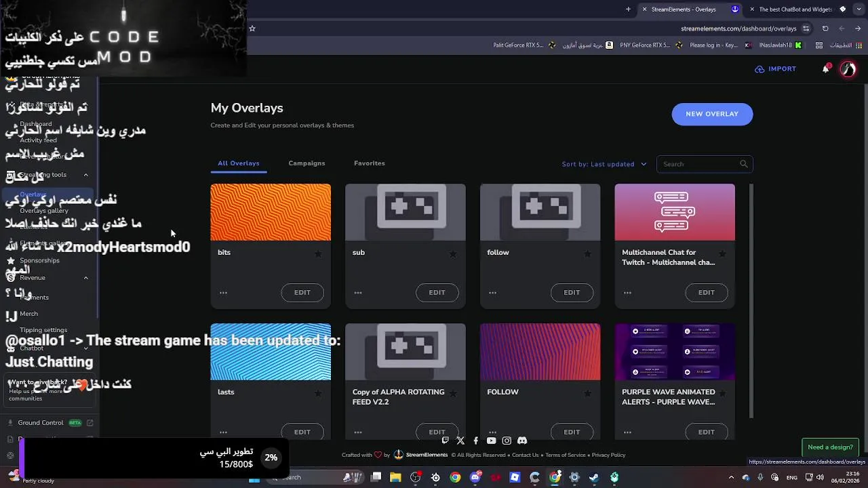Favorite the bits overlay with its star
Screen dimensions: 868x488
[x=317, y=254]
